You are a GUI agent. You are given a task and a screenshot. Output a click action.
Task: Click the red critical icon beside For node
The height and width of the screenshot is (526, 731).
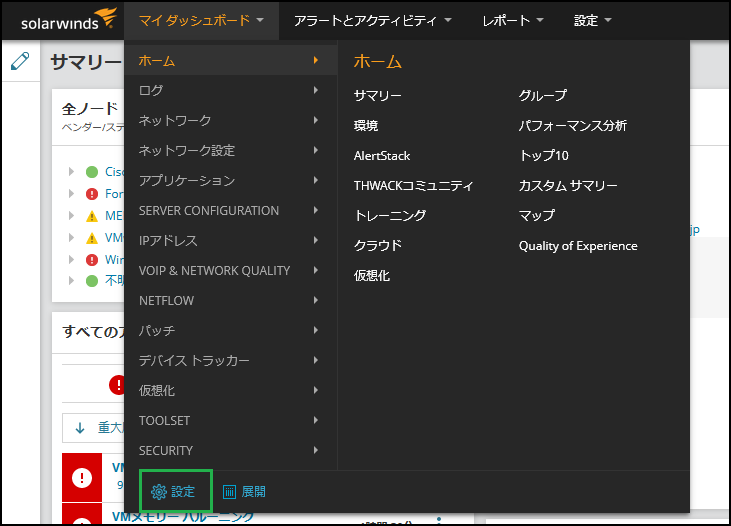click(92, 194)
